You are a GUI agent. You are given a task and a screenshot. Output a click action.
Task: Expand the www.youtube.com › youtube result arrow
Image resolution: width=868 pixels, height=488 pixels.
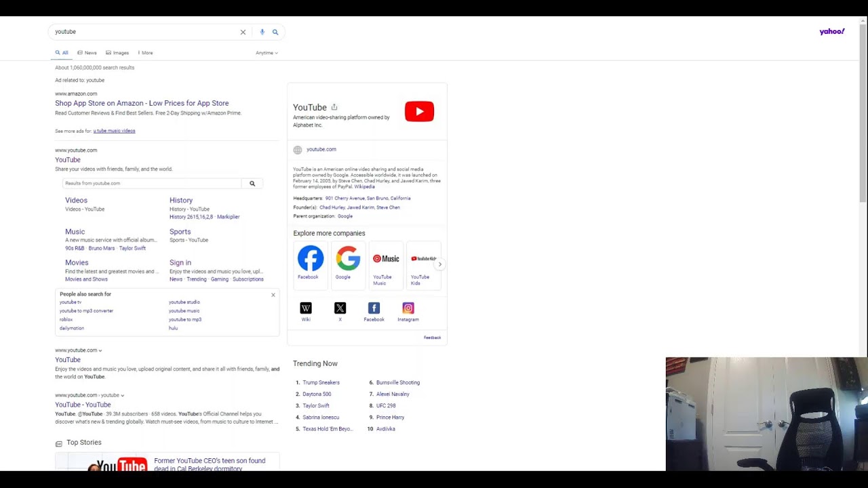coord(122,395)
